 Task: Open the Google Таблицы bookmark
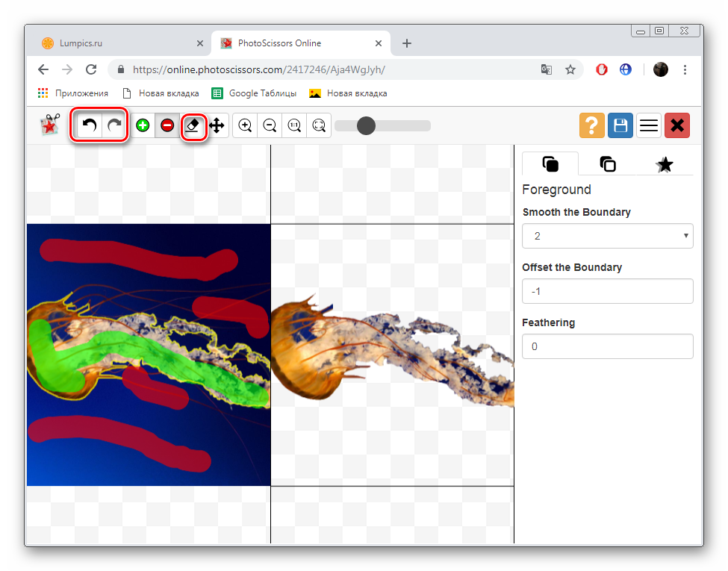[x=254, y=93]
